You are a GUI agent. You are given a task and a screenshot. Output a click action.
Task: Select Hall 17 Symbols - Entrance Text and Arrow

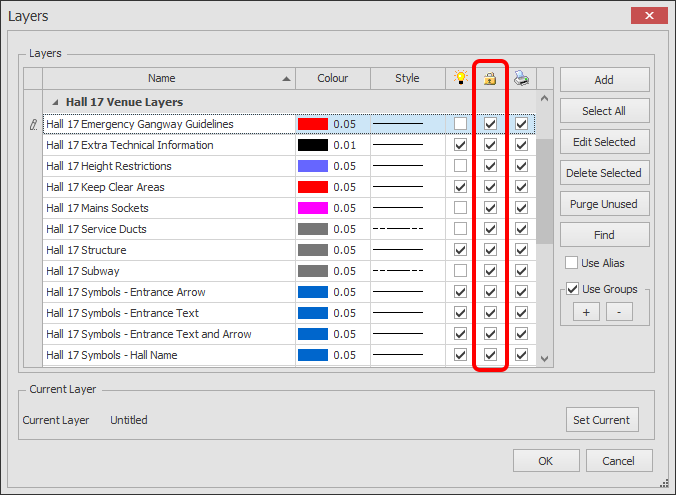[149, 334]
